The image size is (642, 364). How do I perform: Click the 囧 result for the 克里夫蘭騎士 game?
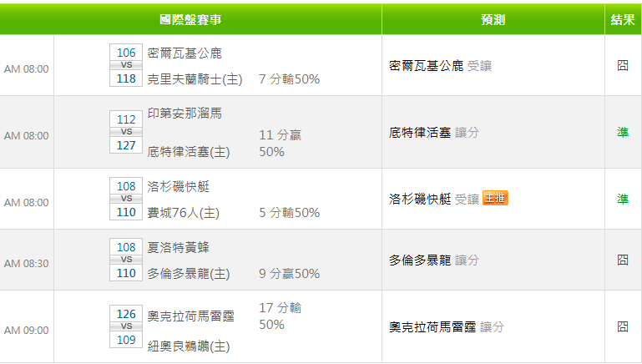pyautogui.click(x=623, y=65)
